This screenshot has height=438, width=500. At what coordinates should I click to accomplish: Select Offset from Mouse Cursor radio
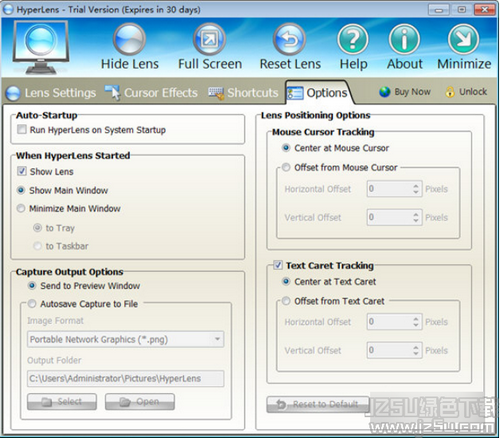click(x=286, y=167)
